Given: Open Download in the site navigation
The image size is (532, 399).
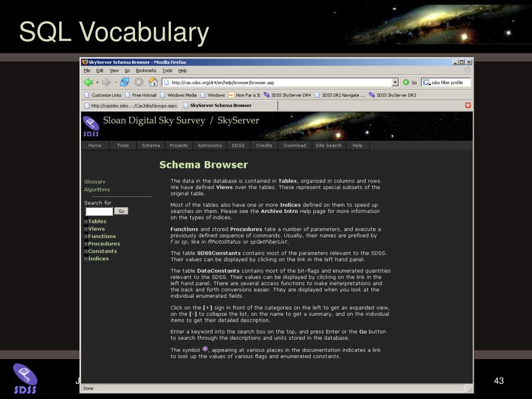Looking at the screenshot, I should point(295,145).
